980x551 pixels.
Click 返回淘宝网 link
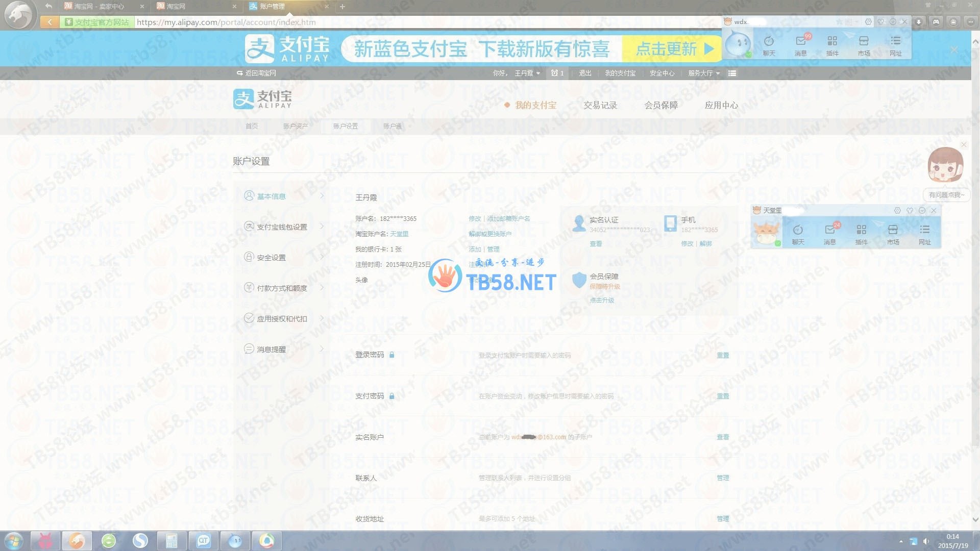257,73
